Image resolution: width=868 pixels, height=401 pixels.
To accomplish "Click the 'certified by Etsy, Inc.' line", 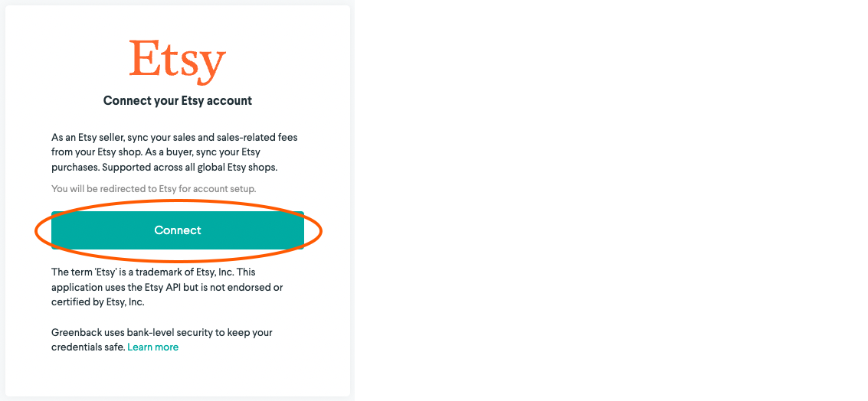I will click(x=98, y=302).
